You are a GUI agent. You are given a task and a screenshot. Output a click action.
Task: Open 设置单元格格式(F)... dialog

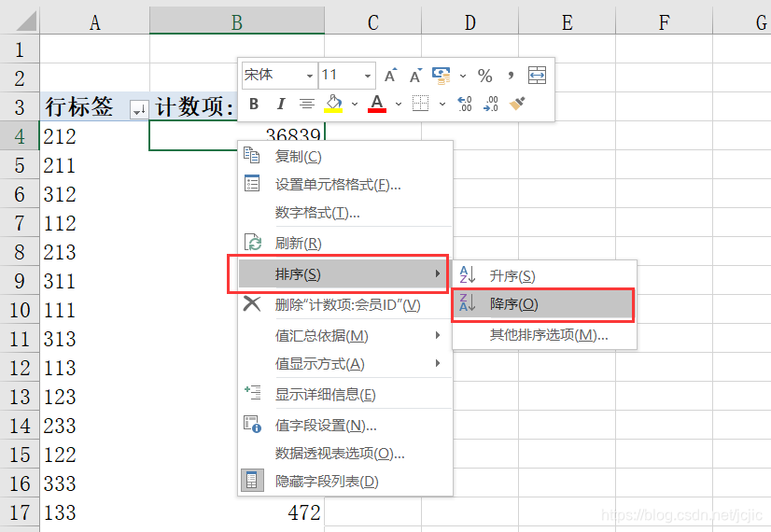click(344, 185)
